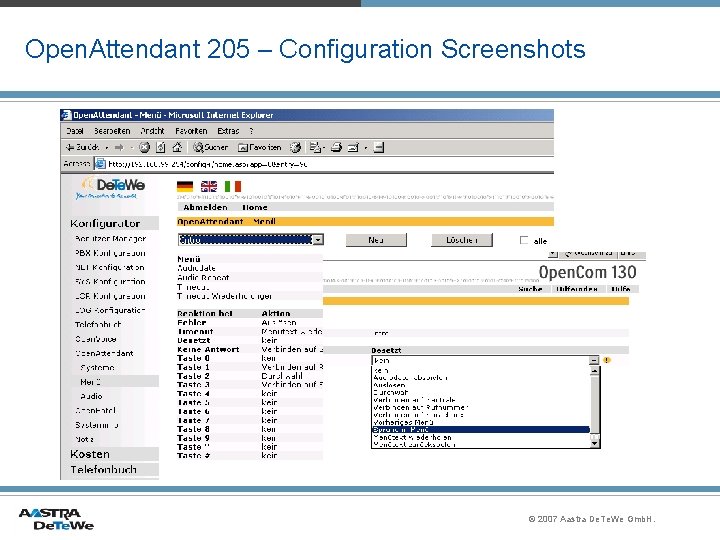The image size is (720, 540).
Task: Click the Abmelden link
Action: coord(205,208)
